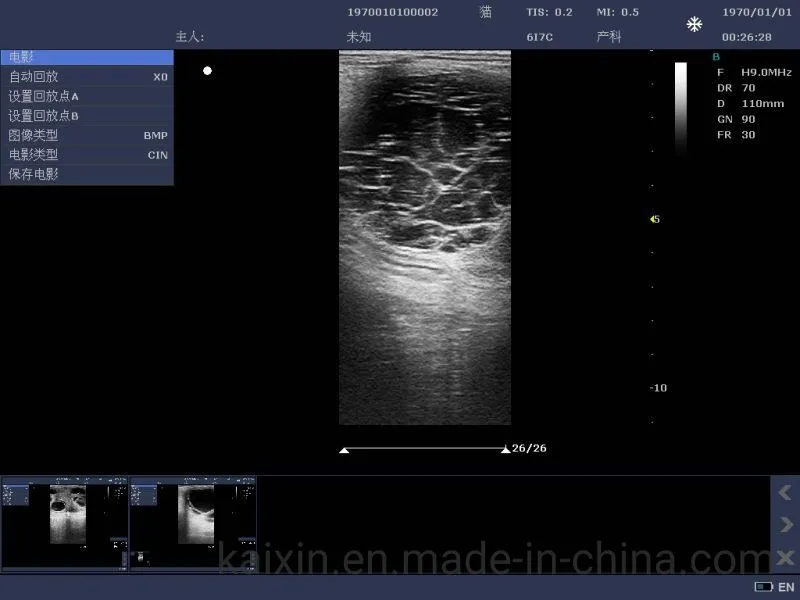Click the freeze snowflake icon

pos(694,24)
